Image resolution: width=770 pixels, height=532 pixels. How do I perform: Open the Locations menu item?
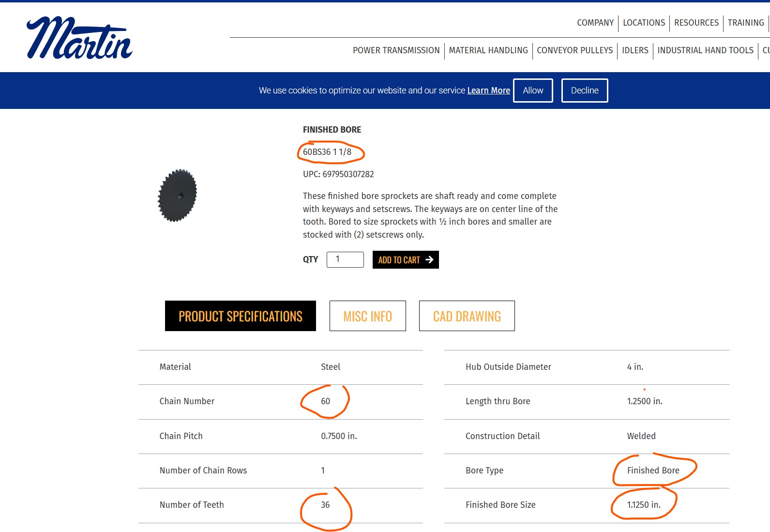pos(644,23)
